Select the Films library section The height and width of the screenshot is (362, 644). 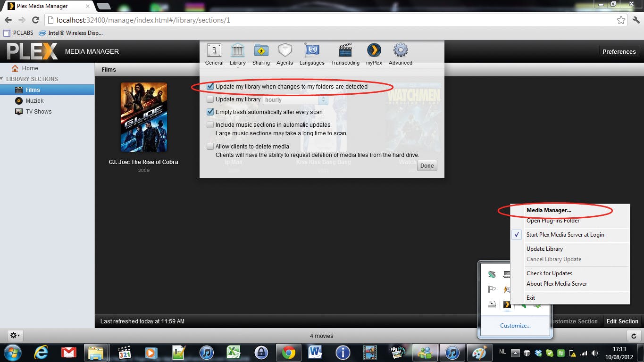point(47,90)
